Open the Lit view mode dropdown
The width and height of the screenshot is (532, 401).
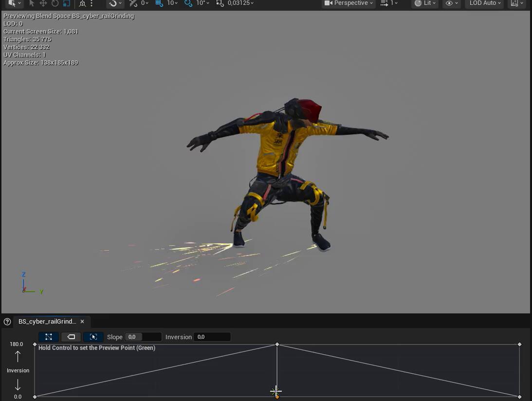(x=424, y=3)
